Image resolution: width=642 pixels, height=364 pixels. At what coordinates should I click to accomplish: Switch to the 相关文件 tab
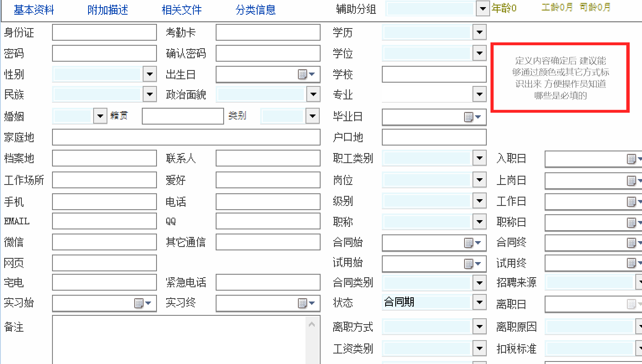pyautogui.click(x=182, y=10)
